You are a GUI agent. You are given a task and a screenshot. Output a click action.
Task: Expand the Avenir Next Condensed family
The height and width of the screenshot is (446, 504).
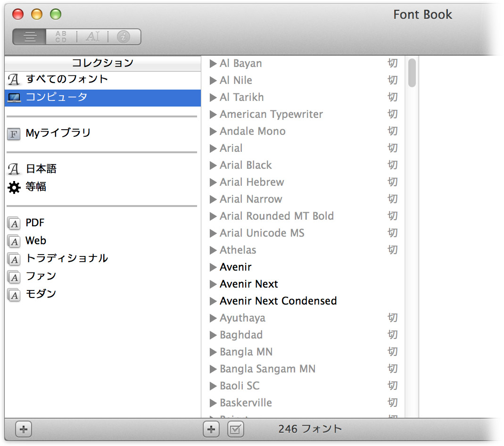click(213, 301)
